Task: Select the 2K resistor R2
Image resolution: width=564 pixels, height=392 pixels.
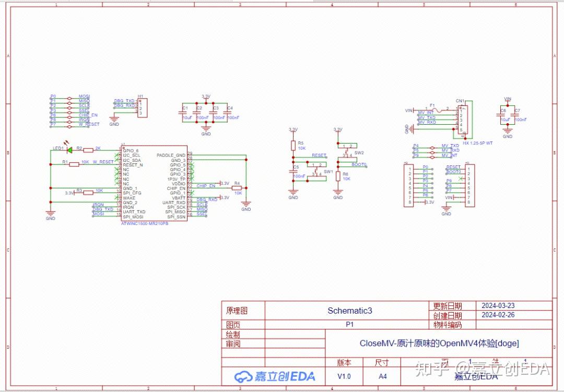Action: 88,150
